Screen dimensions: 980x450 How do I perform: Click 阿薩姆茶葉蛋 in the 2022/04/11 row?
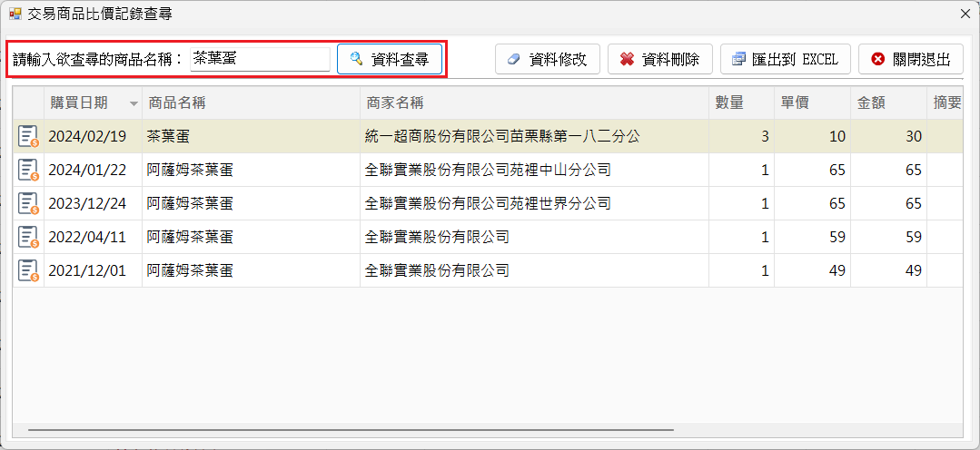pos(252,237)
